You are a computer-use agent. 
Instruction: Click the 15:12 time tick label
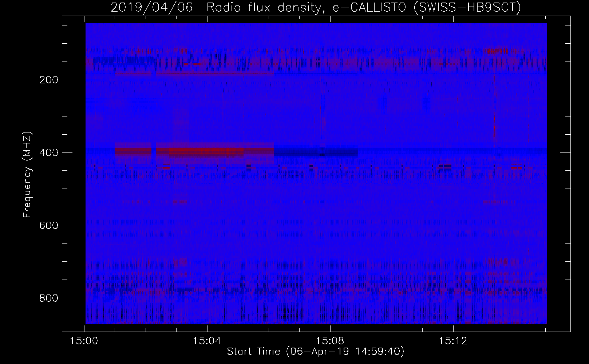click(x=453, y=341)
